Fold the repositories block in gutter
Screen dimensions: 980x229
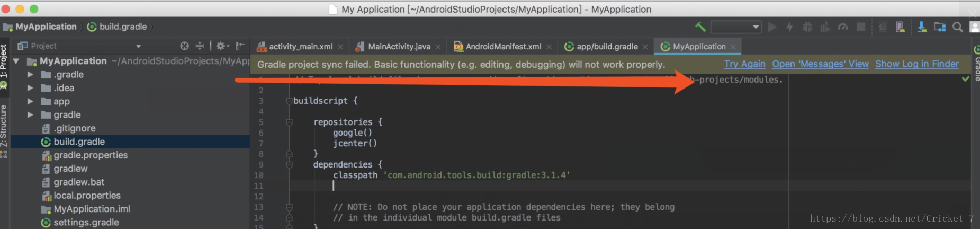289,122
